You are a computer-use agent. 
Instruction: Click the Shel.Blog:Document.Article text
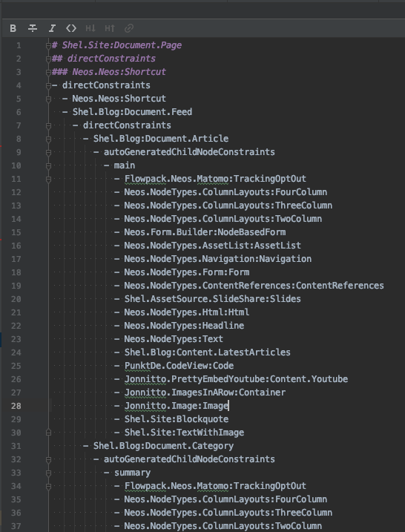coord(161,139)
